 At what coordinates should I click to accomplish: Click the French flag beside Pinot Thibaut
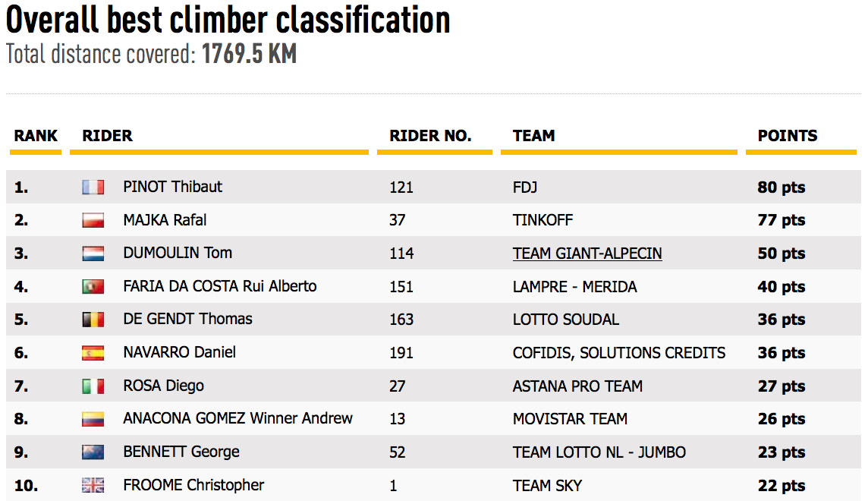click(93, 187)
